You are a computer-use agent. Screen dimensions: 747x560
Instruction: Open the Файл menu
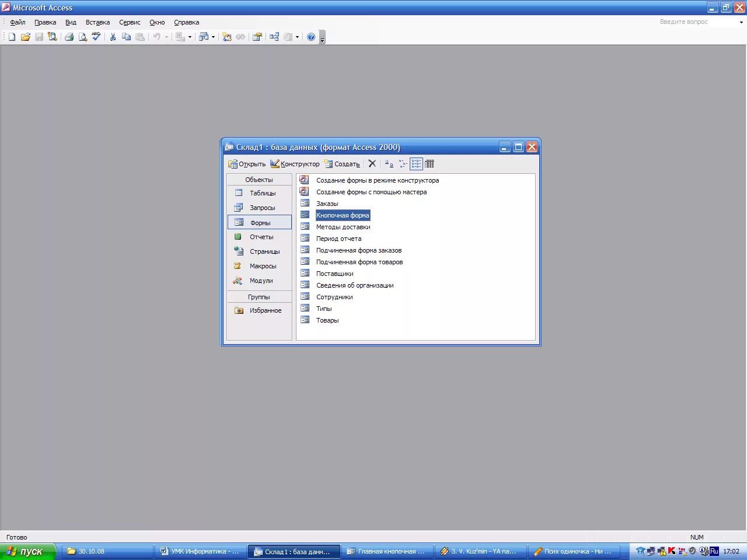[x=18, y=22]
